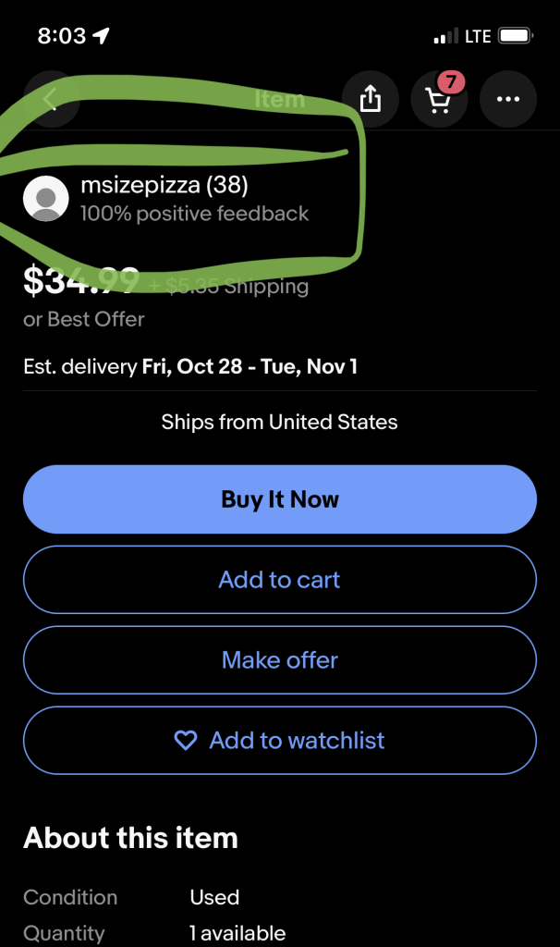
Task: Tap the estimated delivery date line
Action: coord(190,366)
